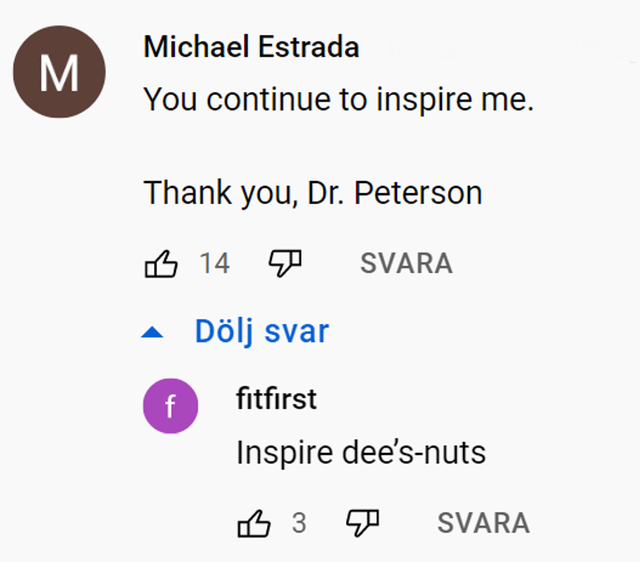
Task: Collapse replies via Dölj svar
Action: (235, 331)
